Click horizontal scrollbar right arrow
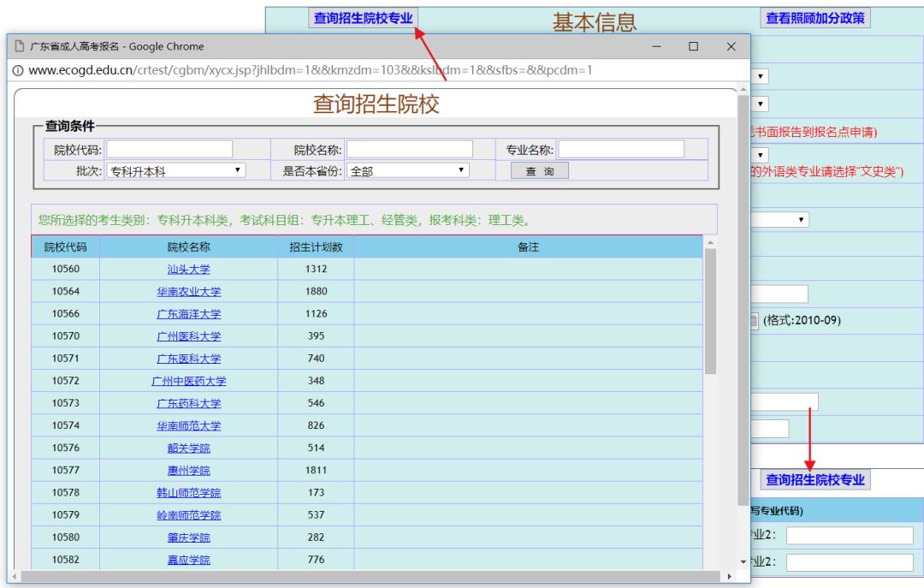 tap(730, 576)
